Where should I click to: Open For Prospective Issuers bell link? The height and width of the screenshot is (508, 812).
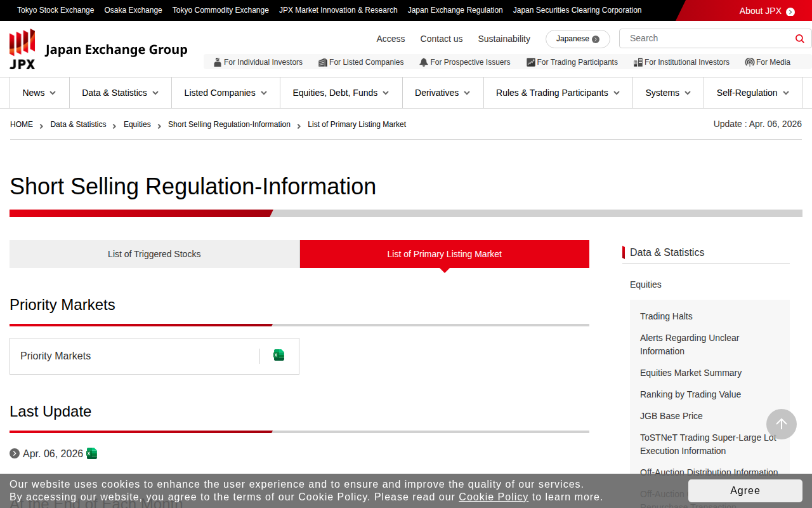pyautogui.click(x=464, y=62)
